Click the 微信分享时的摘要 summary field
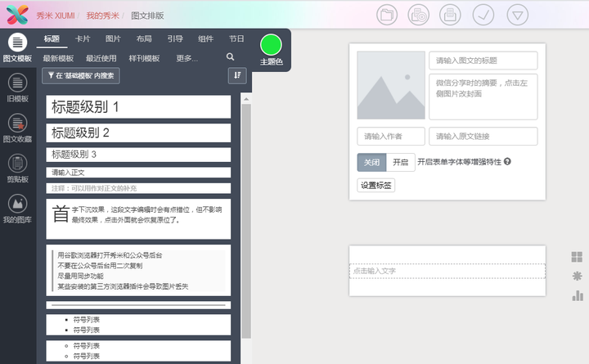This screenshot has height=364, width=589. tap(483, 97)
